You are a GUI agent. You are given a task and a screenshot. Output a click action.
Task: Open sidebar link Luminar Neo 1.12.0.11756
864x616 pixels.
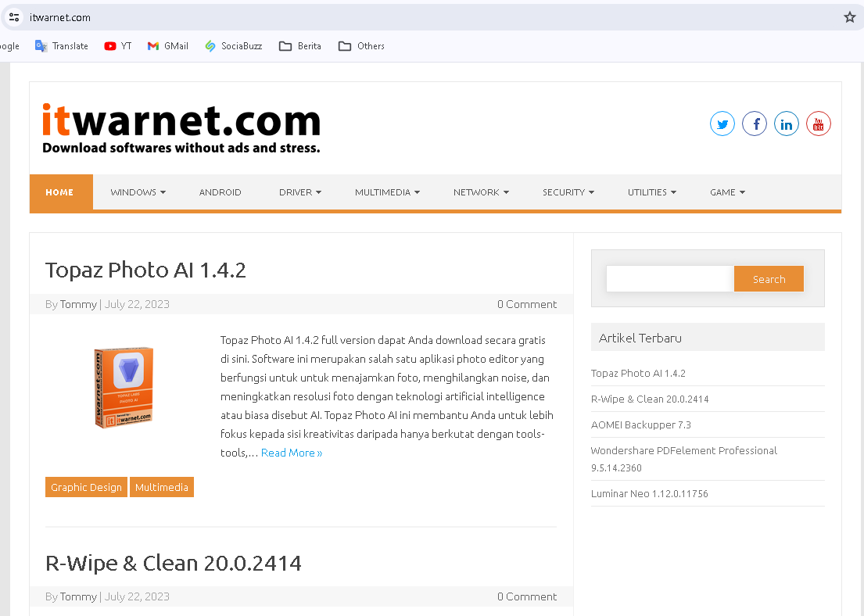[650, 494]
